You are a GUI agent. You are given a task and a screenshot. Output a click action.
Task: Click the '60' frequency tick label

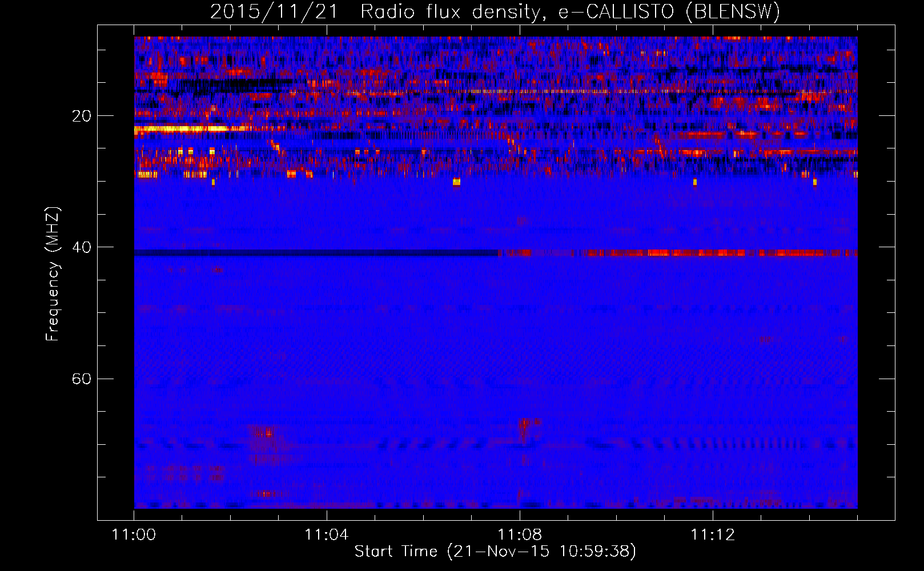82,379
